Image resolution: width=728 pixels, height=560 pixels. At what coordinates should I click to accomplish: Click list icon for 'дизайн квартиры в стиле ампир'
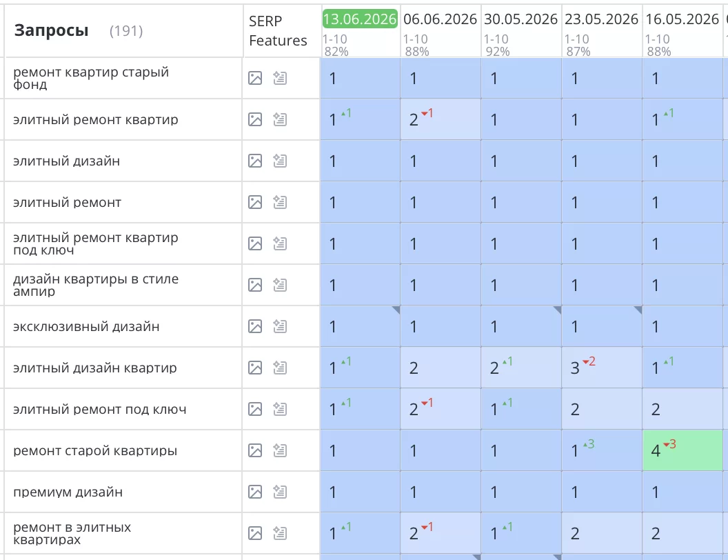coord(280,285)
